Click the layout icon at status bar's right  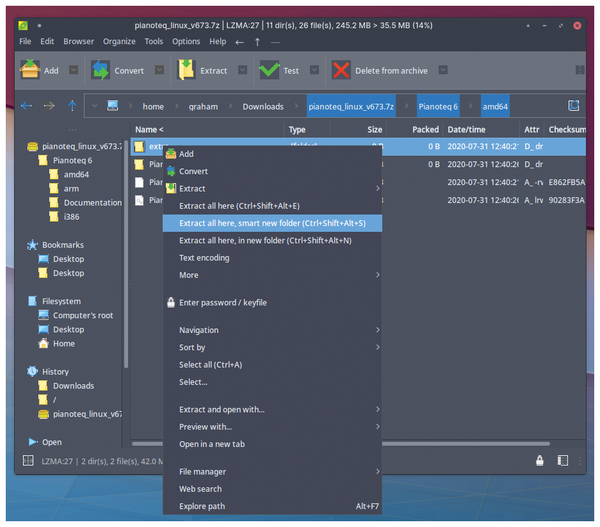(x=562, y=460)
